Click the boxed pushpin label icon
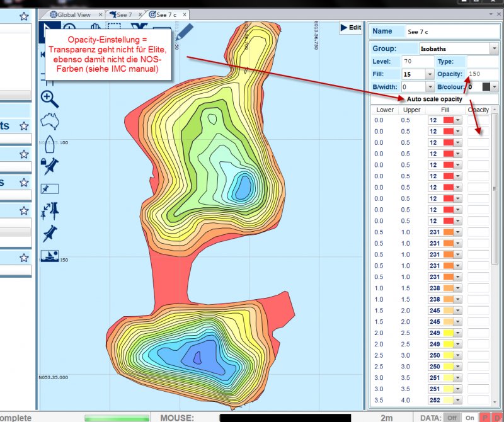This screenshot has height=422, width=504. 49,188
